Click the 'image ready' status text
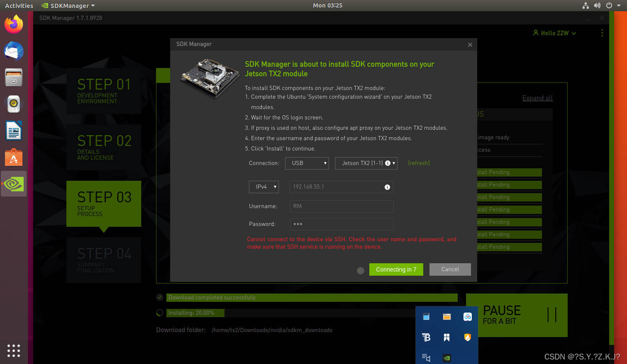The image size is (627, 364). (493, 138)
